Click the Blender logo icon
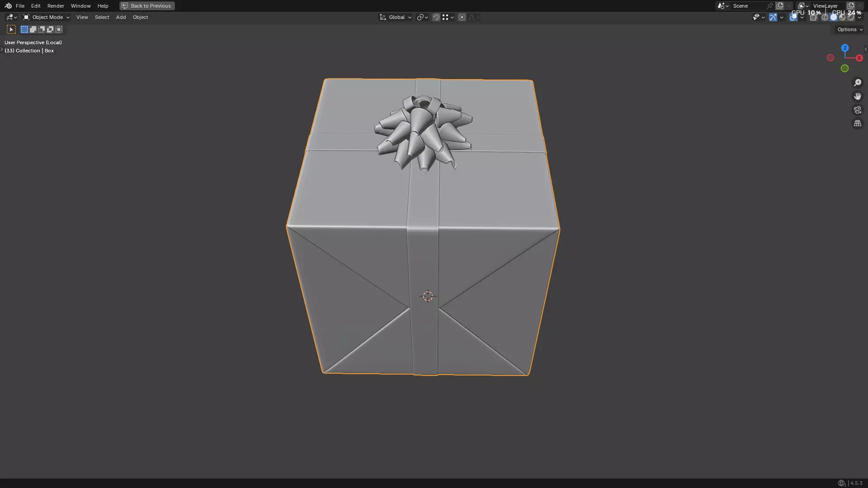The image size is (868, 488). tap(8, 6)
